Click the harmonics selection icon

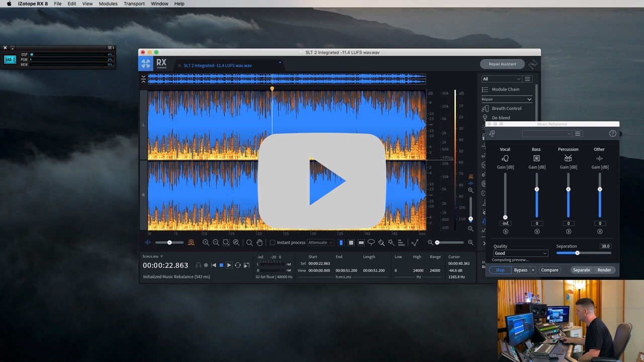click(401, 242)
